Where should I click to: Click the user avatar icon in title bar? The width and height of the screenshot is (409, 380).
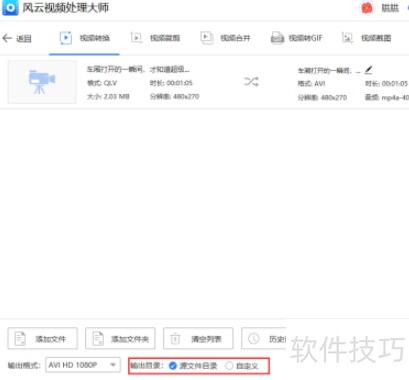point(367,8)
